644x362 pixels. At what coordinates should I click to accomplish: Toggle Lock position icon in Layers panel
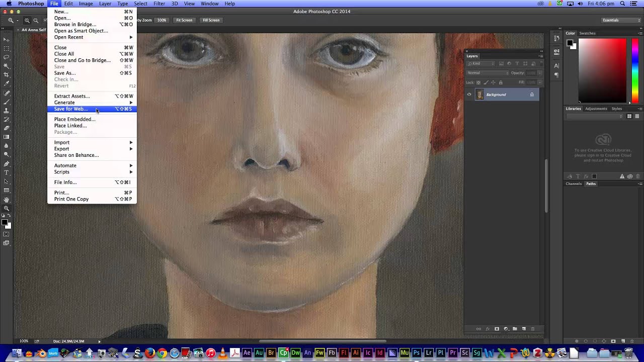click(493, 82)
